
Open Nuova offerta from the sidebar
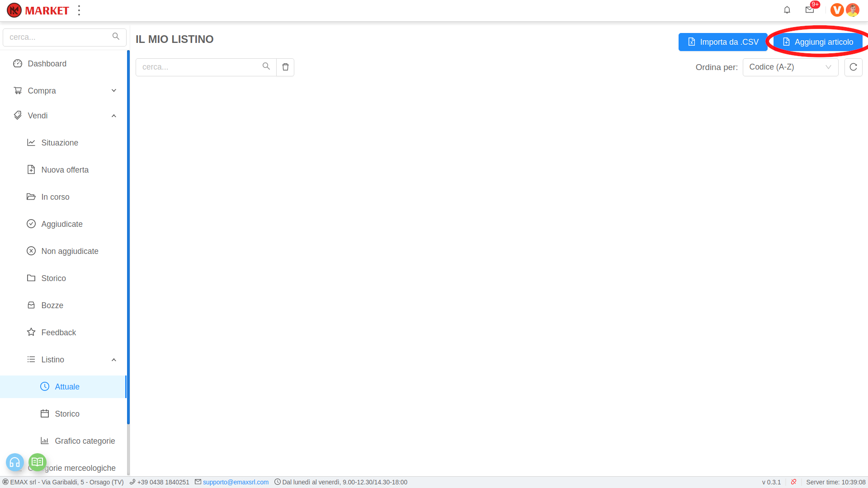(x=65, y=170)
